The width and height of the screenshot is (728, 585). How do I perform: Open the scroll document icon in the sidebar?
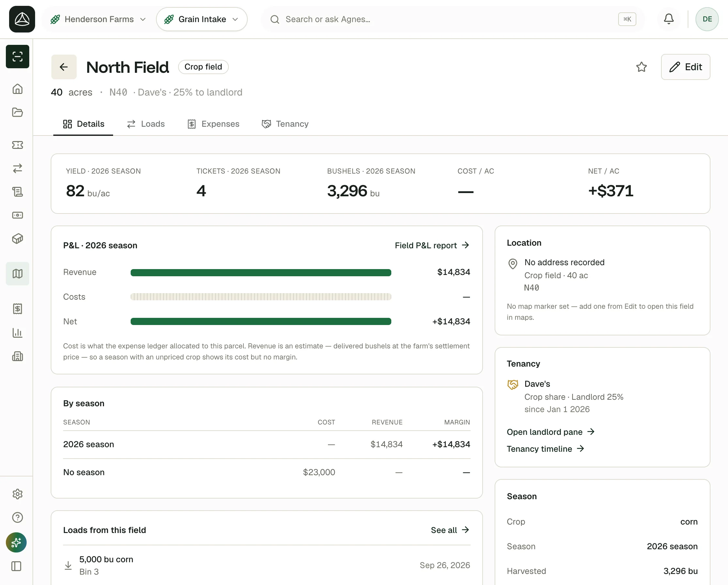(18, 192)
